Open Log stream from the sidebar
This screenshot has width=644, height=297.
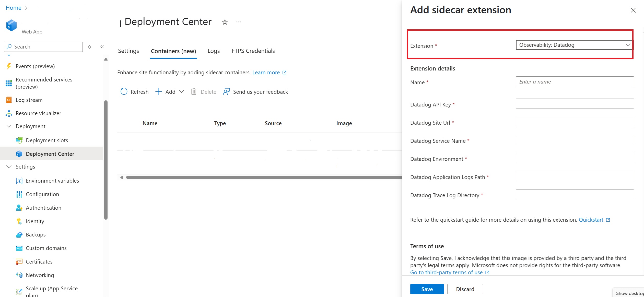(29, 100)
